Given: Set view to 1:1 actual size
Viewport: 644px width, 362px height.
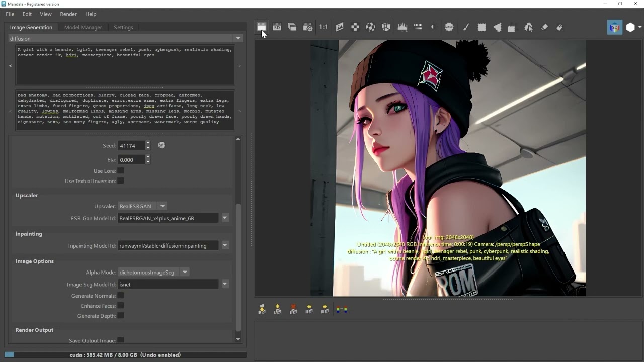Looking at the screenshot, I should tap(324, 27).
